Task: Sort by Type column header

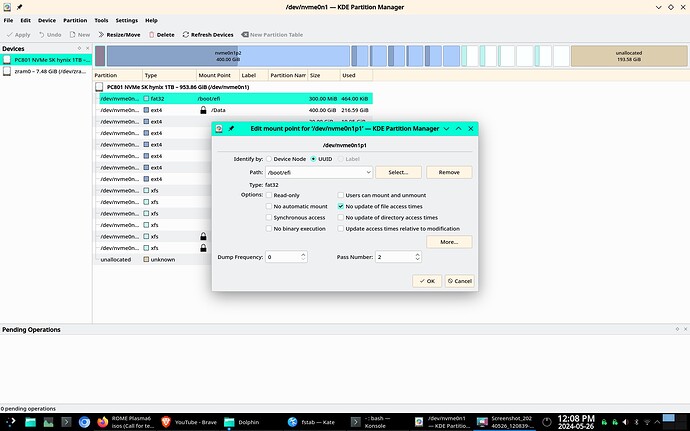Action: 169,75
